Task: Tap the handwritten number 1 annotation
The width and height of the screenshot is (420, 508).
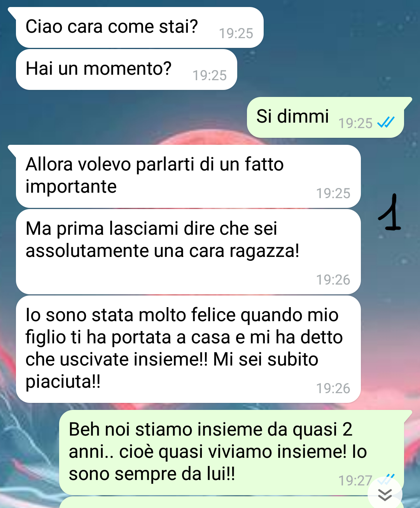Action: click(x=390, y=213)
